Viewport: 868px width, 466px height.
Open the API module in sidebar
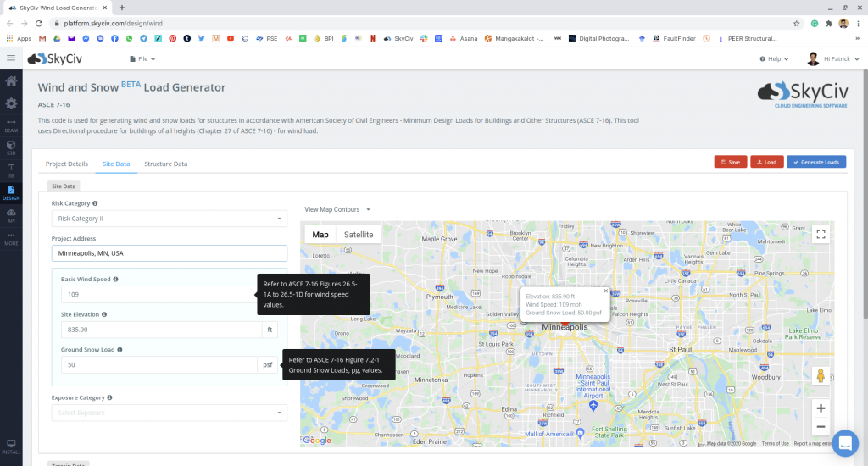11,215
